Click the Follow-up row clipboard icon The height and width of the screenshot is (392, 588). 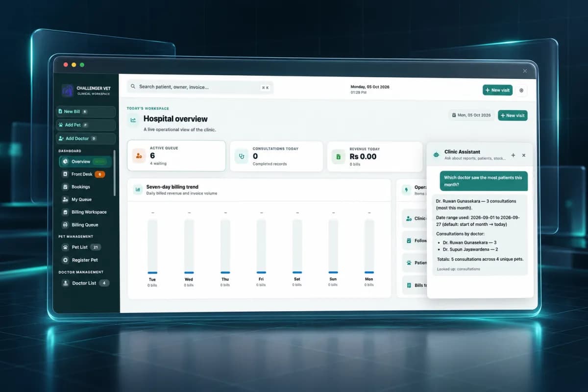pos(408,241)
